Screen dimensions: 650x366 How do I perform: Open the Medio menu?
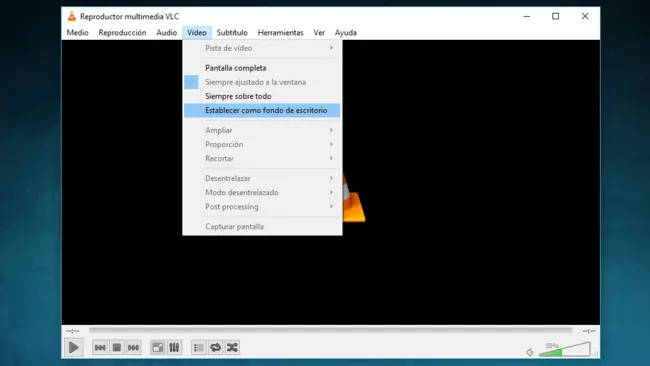78,32
